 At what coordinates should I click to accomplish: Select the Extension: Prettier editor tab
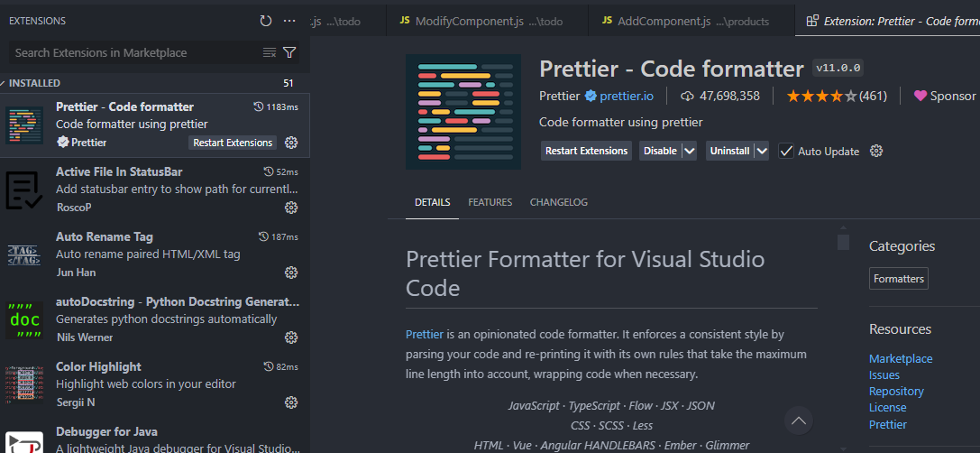887,21
